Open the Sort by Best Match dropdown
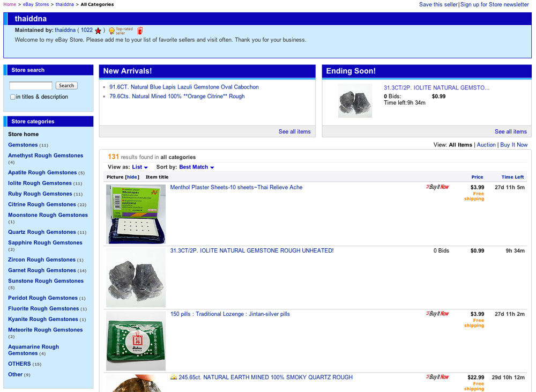 (x=197, y=167)
